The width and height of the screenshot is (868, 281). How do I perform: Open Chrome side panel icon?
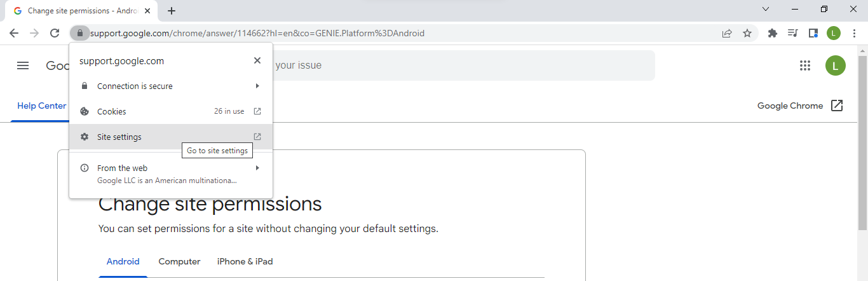tap(813, 33)
